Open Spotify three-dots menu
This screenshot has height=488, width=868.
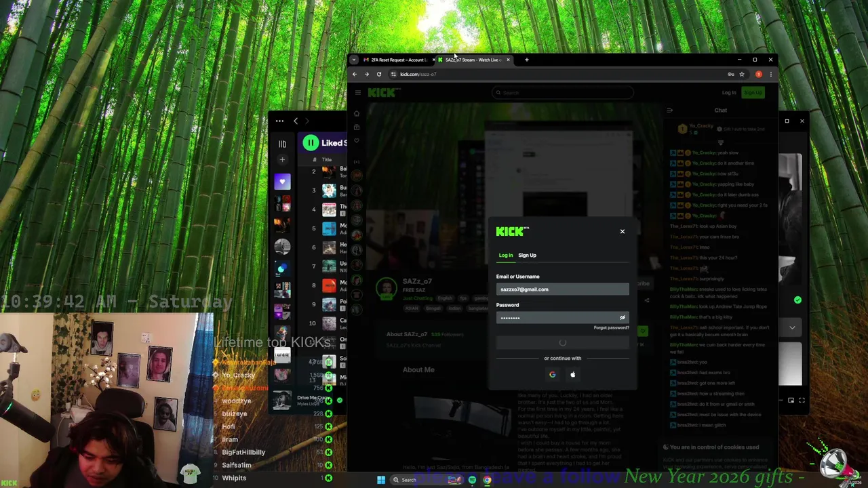click(279, 121)
